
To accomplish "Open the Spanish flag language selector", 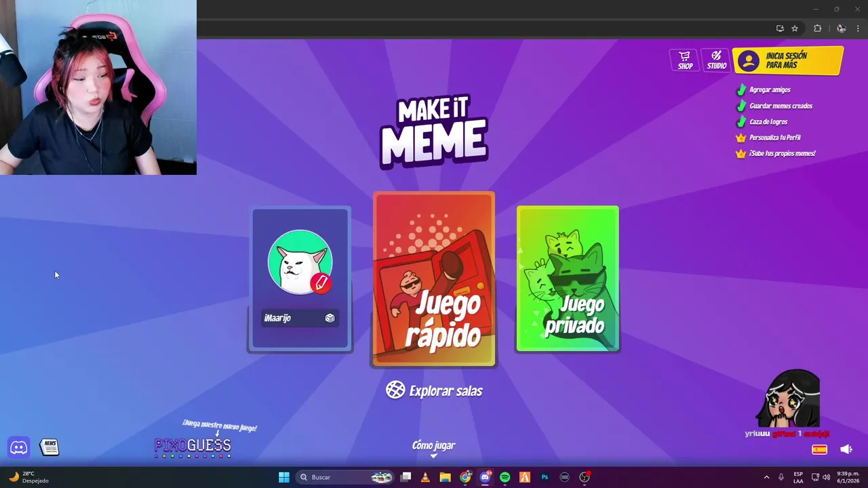I will (819, 449).
